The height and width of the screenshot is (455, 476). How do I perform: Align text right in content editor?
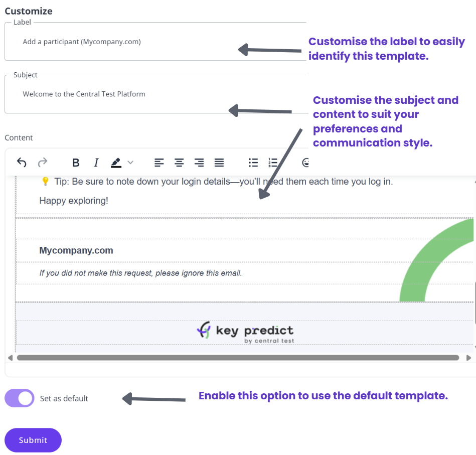(x=199, y=163)
